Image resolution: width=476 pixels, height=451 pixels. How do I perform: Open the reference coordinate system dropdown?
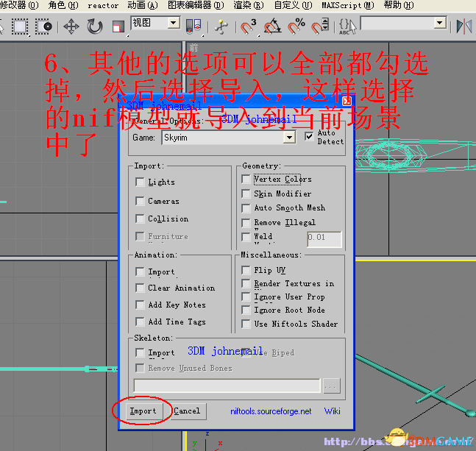click(174, 23)
